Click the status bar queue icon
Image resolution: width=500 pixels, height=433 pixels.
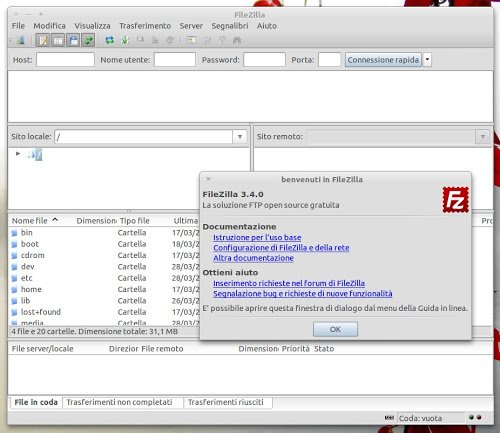point(389,417)
